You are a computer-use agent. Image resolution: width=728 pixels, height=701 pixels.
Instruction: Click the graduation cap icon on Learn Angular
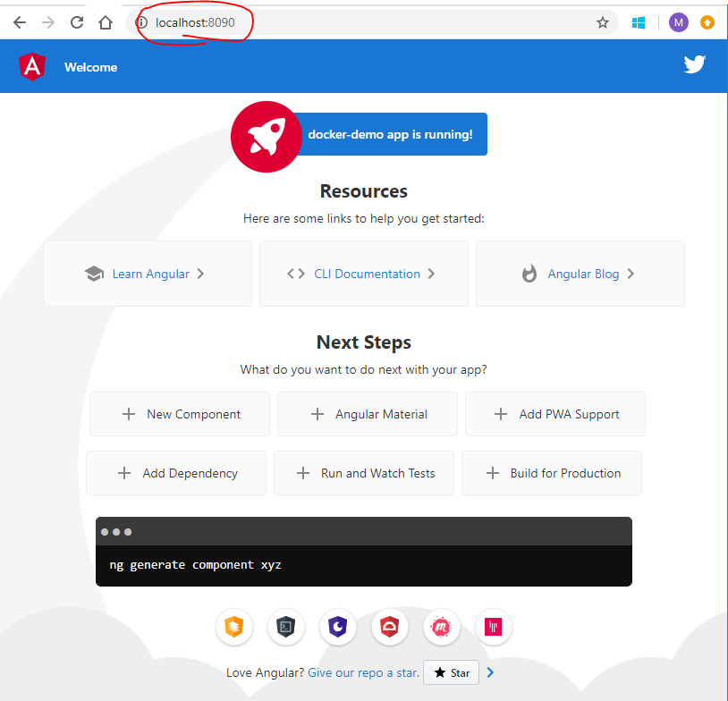94,274
